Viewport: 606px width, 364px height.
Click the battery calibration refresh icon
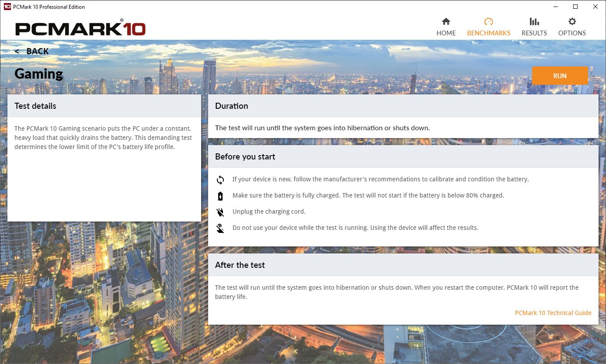pos(220,180)
